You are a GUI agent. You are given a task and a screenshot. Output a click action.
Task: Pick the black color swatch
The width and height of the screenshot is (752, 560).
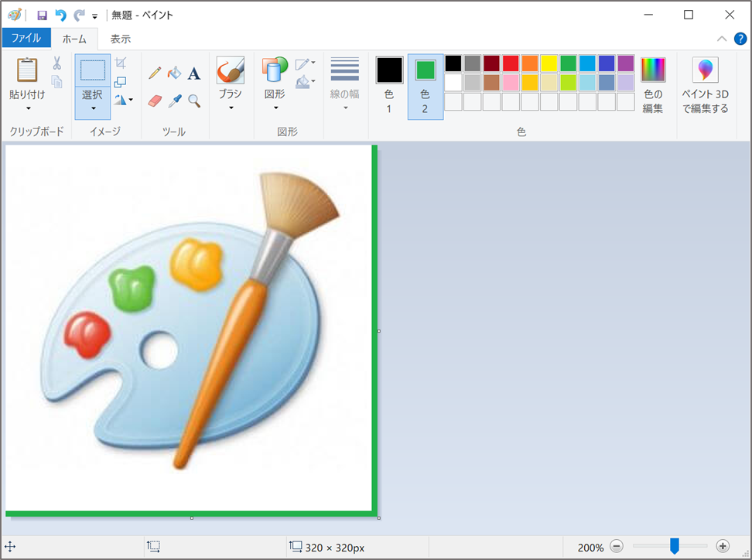tap(453, 63)
